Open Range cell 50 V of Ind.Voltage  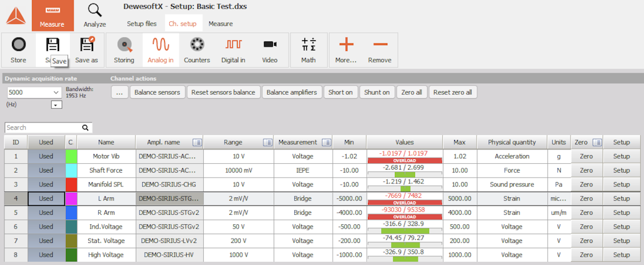(238, 227)
